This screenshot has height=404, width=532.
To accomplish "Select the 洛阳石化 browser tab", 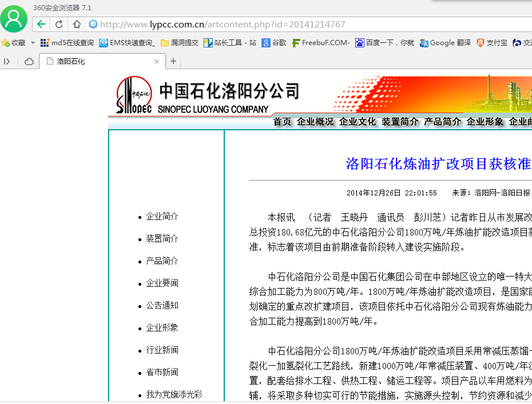I will click(x=102, y=61).
